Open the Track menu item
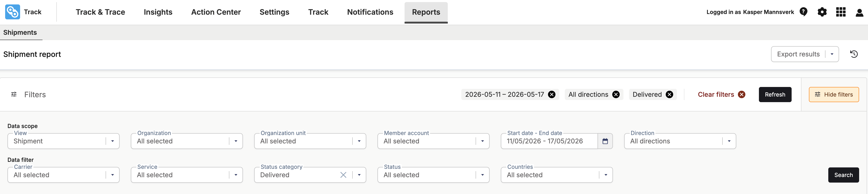Screen dimensions: 868x194 pos(318,12)
